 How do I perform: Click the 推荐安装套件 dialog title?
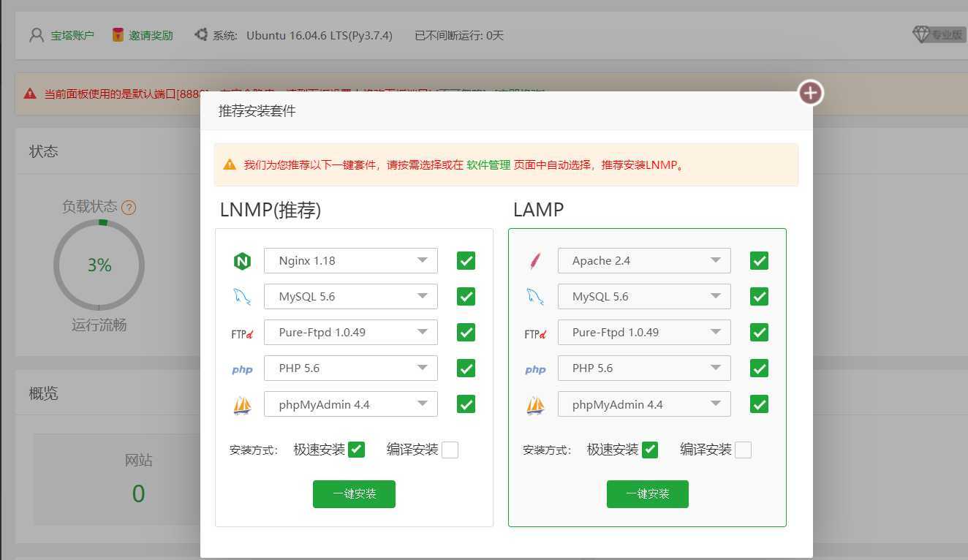(257, 111)
